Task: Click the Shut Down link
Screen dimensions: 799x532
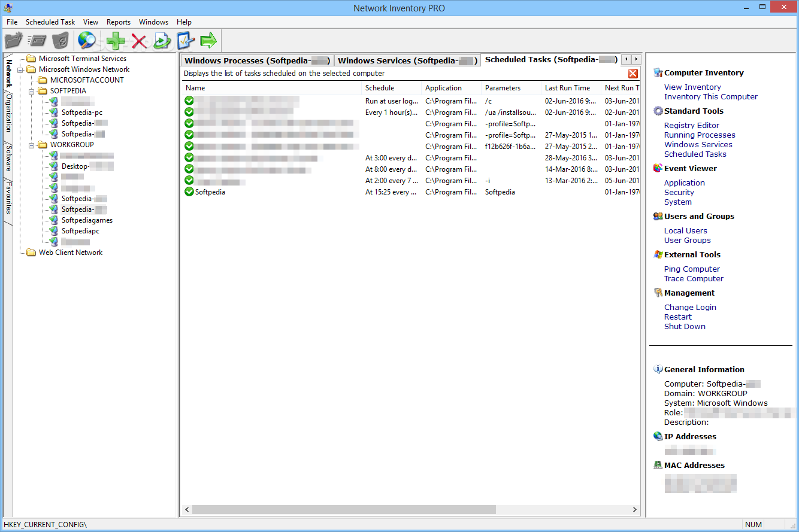Action: 685,326
